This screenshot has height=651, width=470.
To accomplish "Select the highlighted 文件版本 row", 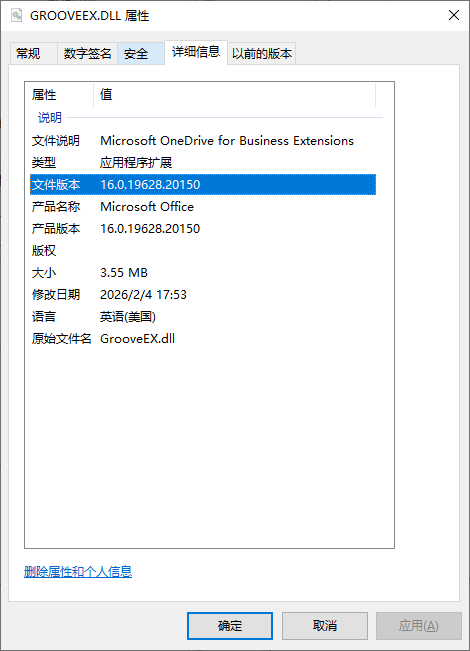I will click(203, 185).
